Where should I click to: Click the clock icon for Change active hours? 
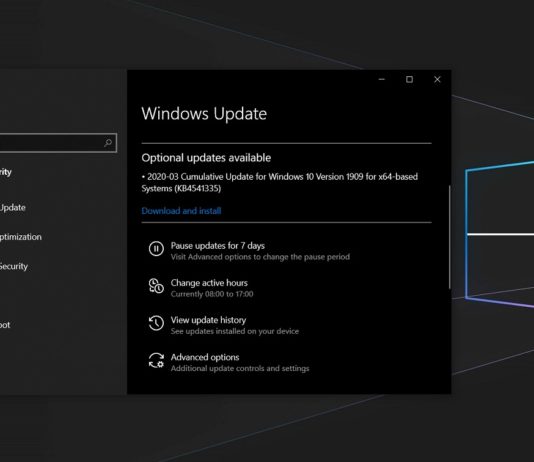click(x=156, y=286)
